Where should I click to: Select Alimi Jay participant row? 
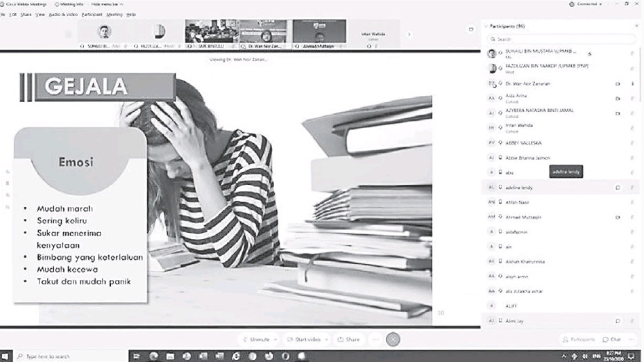tap(561, 321)
